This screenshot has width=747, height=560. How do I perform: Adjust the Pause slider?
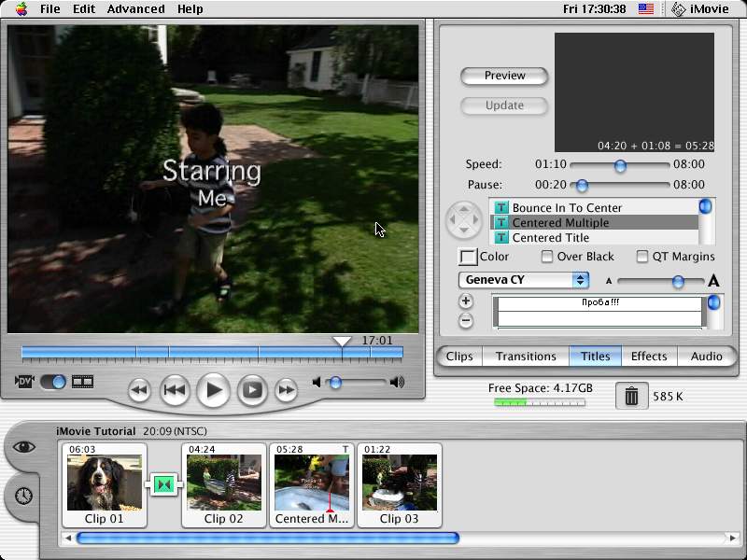(582, 185)
